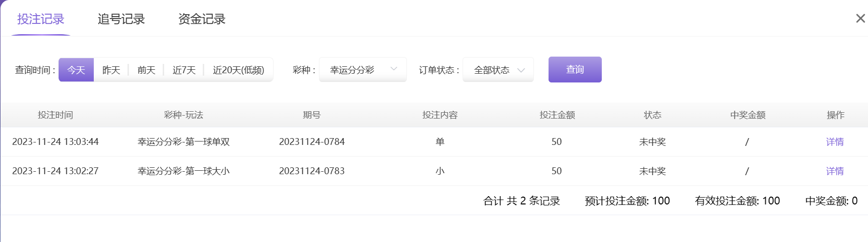Select 今天 time filter
Image resolution: width=868 pixels, height=242 pixels.
[76, 70]
